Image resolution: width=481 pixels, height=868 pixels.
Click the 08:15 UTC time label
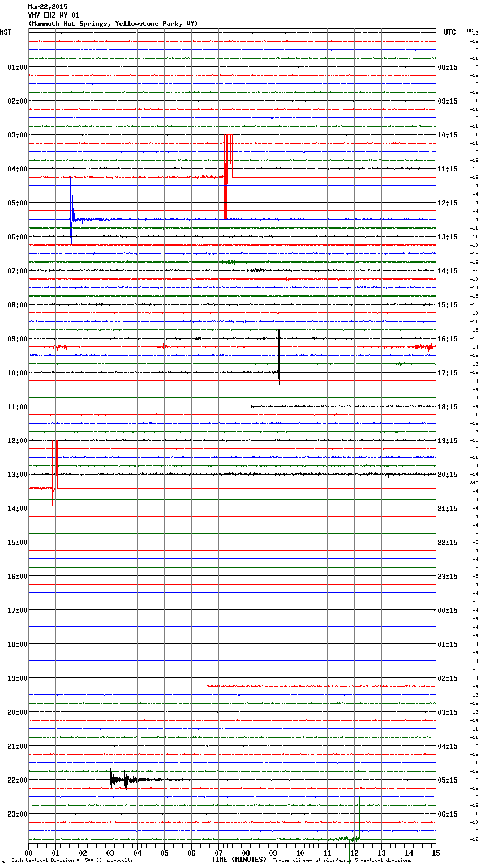tap(448, 67)
